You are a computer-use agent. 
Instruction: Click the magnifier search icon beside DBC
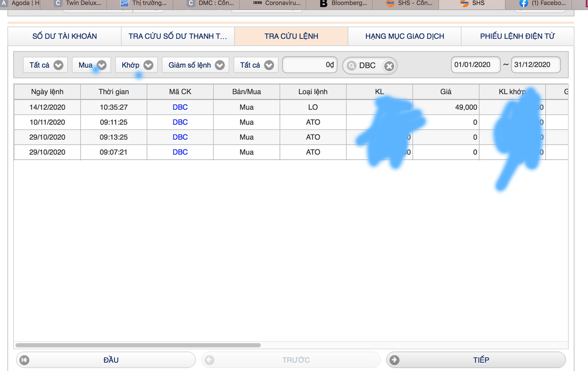tap(352, 66)
